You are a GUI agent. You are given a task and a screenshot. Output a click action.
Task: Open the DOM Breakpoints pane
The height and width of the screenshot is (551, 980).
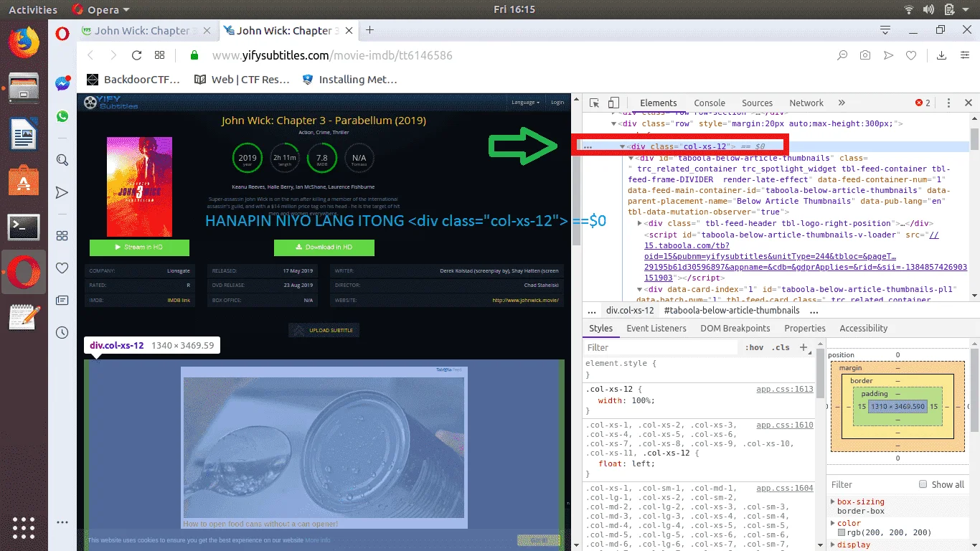(734, 328)
